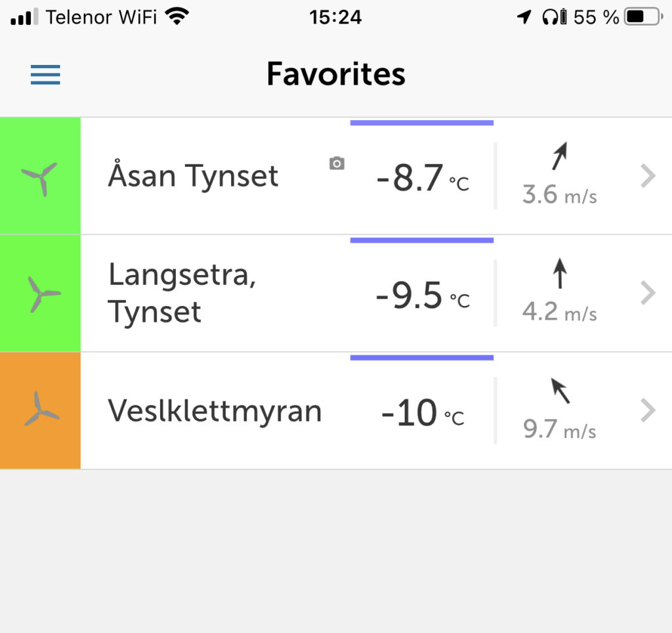The height and width of the screenshot is (633, 672).
Task: Tap the battery indicator in status bar
Action: [643, 17]
